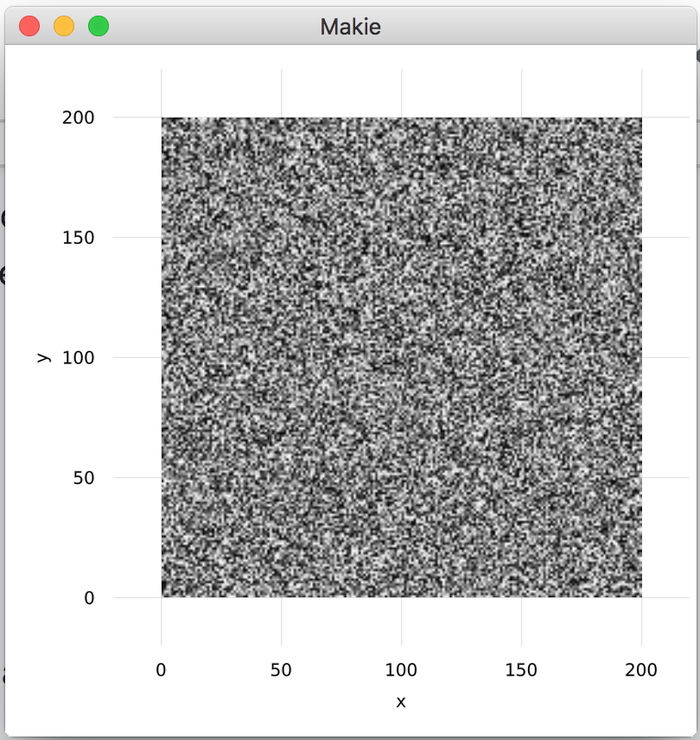The width and height of the screenshot is (700, 740).
Task: Click the x-axis tick label 150
Action: (521, 670)
